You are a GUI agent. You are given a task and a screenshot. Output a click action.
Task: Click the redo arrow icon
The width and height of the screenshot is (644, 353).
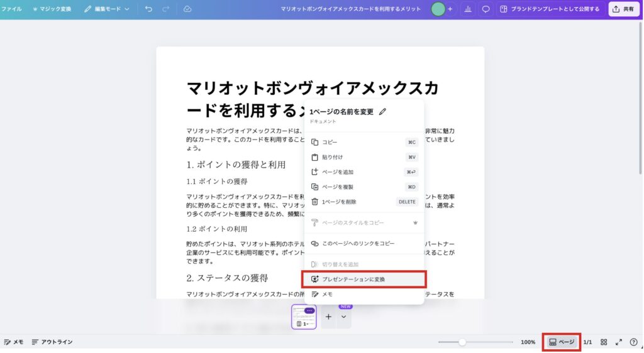coord(165,9)
